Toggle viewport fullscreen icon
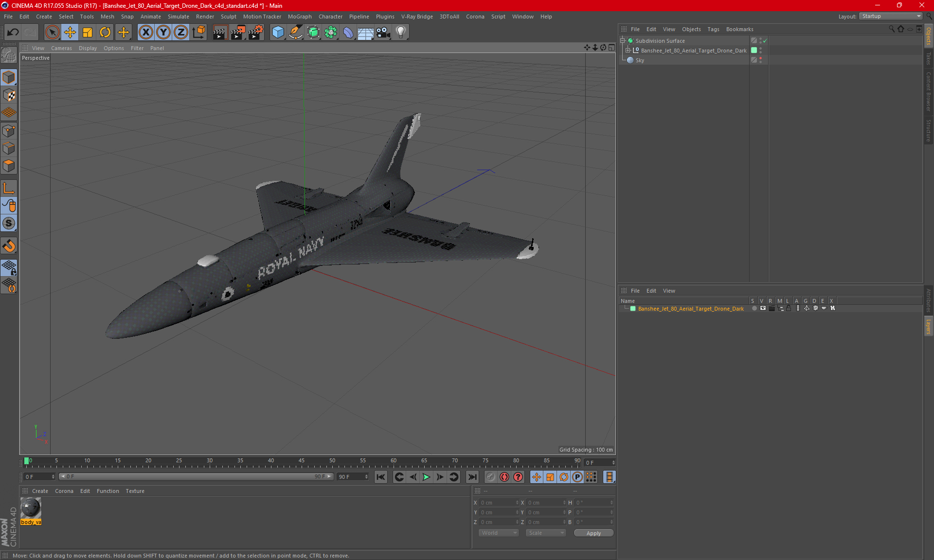The height and width of the screenshot is (560, 934). pos(612,48)
